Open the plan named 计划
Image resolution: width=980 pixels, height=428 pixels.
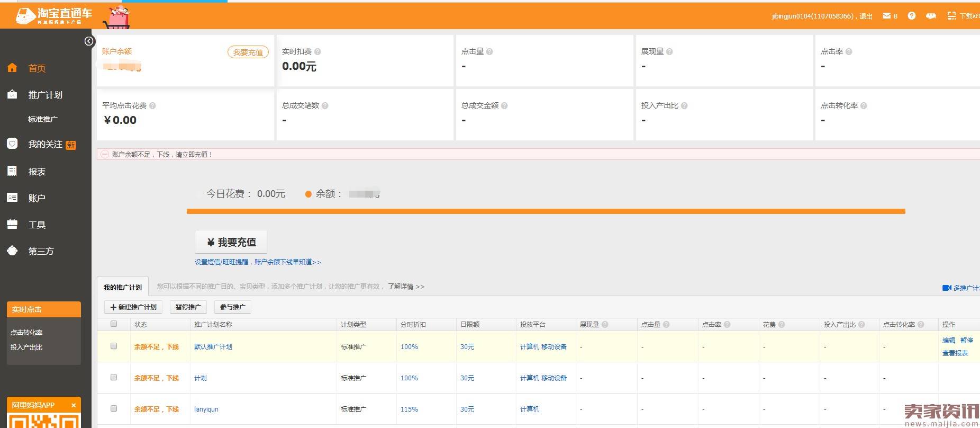pos(201,378)
